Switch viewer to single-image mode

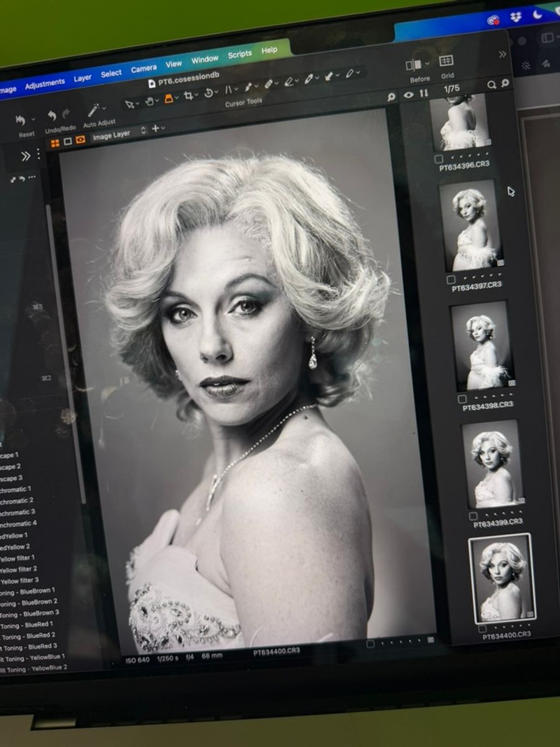(68, 142)
